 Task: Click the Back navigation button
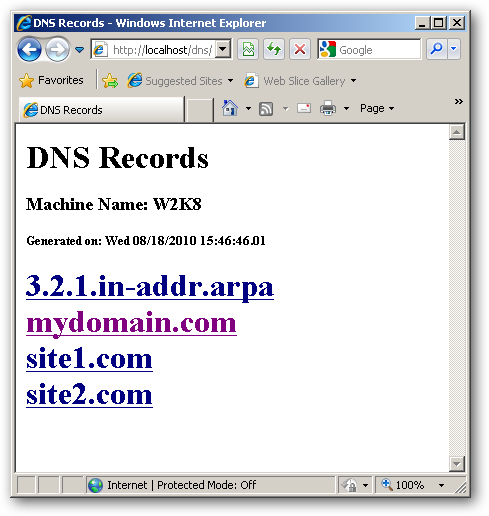pyautogui.click(x=29, y=50)
